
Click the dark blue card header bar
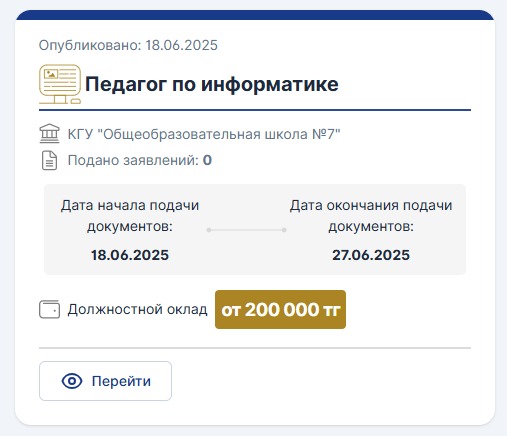point(255,15)
